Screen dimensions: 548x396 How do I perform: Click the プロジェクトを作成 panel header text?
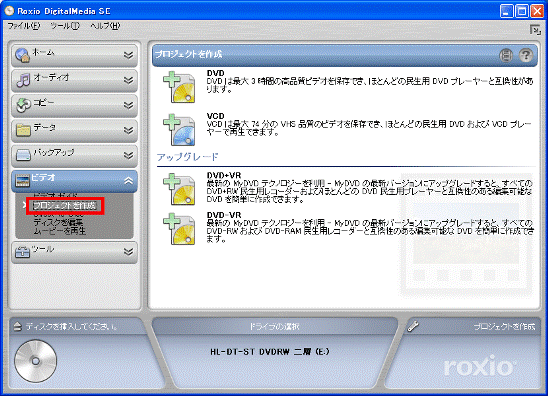[x=188, y=54]
